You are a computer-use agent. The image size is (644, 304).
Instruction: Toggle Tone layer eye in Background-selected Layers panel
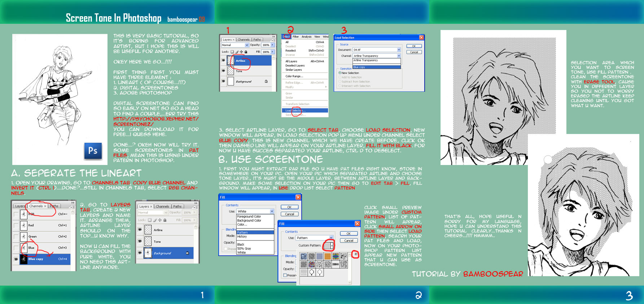pos(140,241)
